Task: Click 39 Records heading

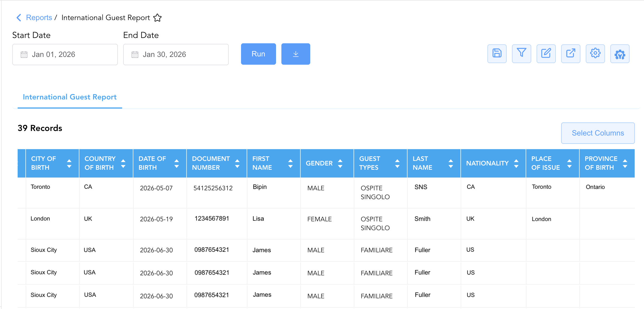Action: click(x=40, y=128)
